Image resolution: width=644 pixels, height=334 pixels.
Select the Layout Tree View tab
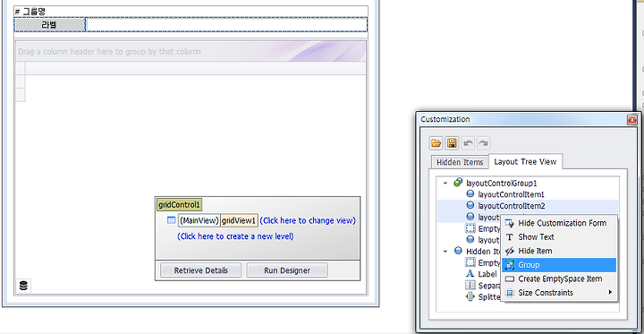point(525,162)
